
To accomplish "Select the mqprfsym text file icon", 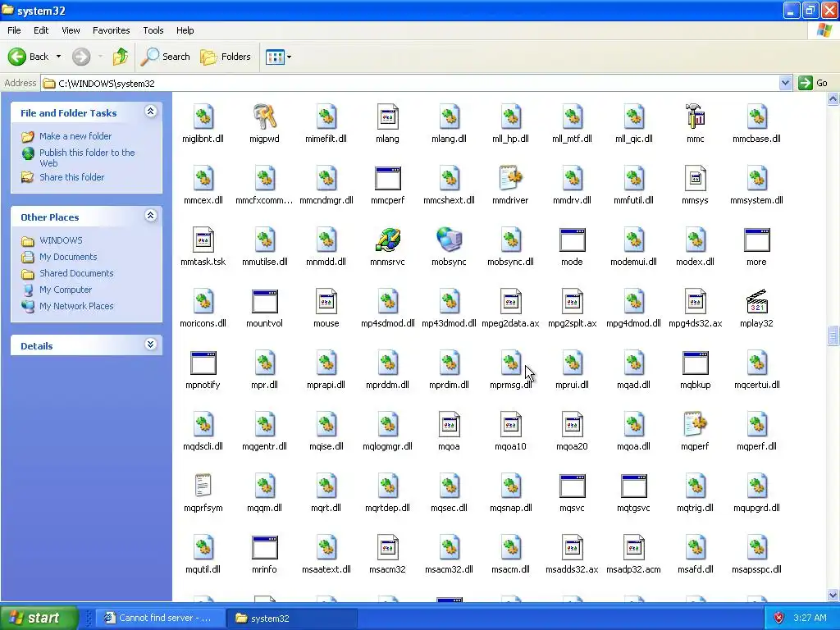I will point(203,486).
